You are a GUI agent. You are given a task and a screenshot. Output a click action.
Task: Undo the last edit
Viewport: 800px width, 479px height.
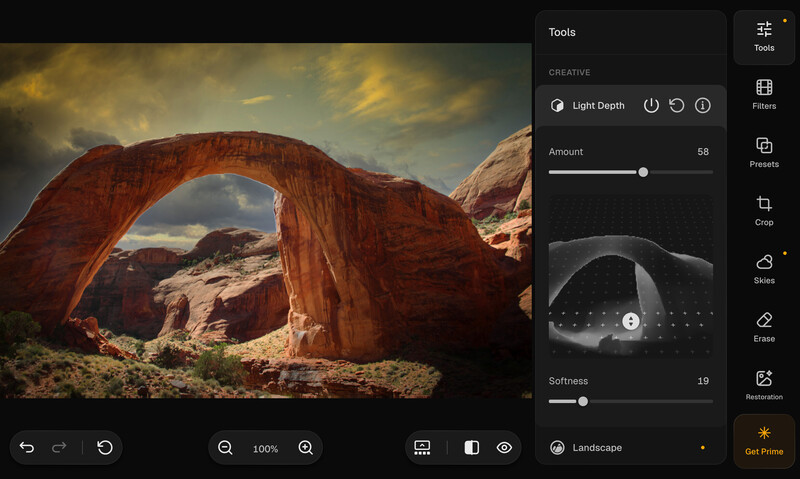coord(27,447)
